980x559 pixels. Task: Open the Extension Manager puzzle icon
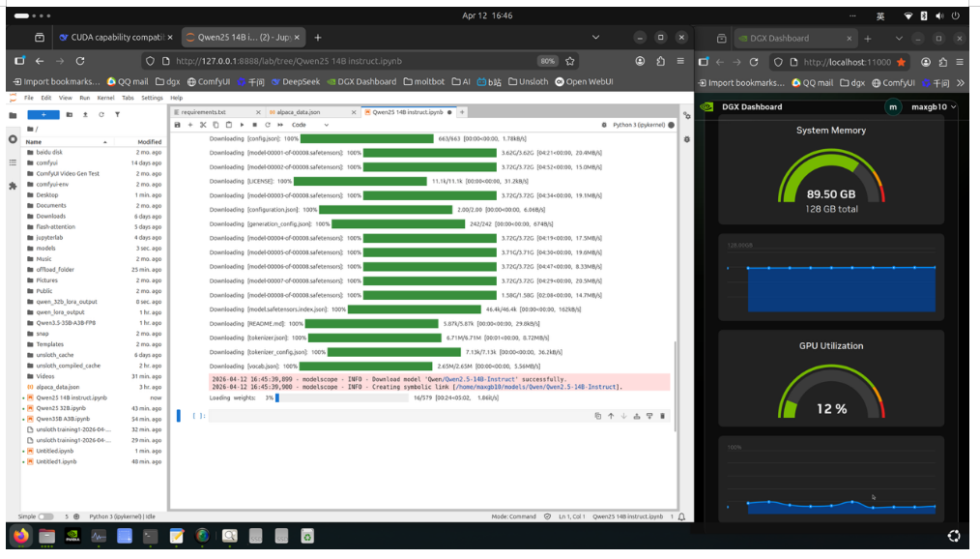14,186
